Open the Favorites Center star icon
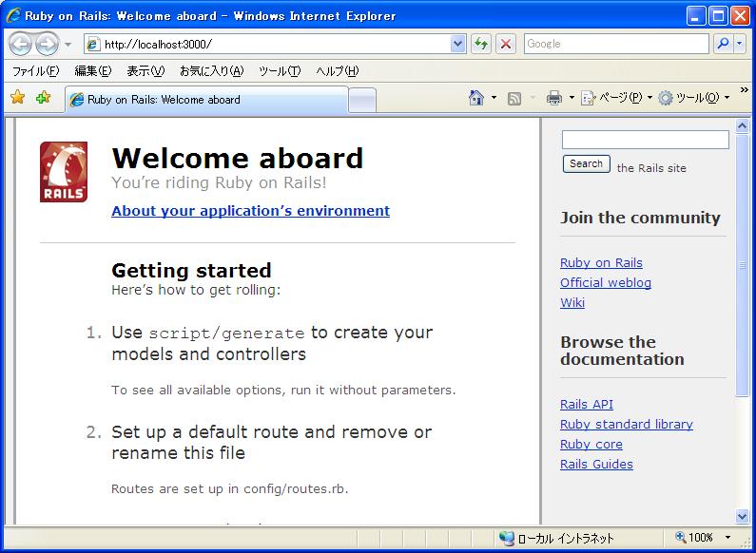This screenshot has height=553, width=756. click(18, 97)
